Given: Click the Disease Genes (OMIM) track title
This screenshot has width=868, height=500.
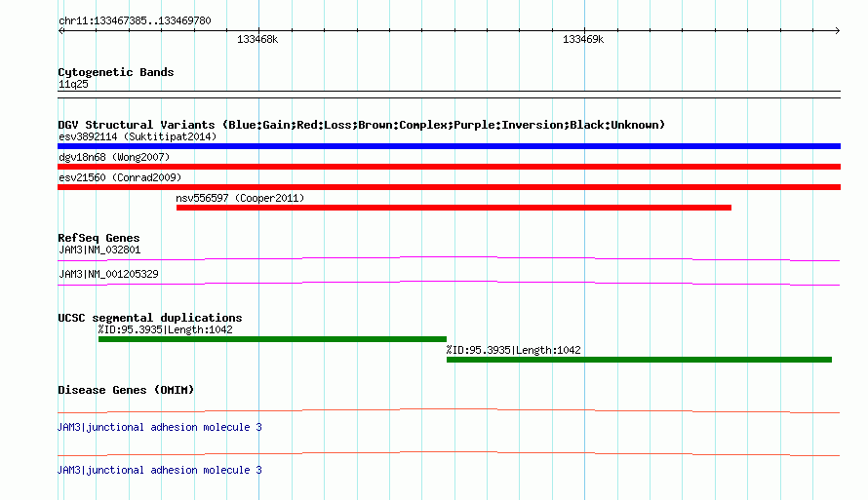Looking at the screenshot, I should 126,390.
